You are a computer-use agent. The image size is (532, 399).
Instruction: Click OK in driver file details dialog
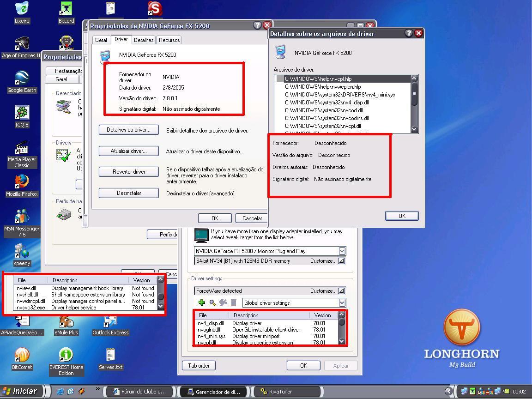point(402,216)
